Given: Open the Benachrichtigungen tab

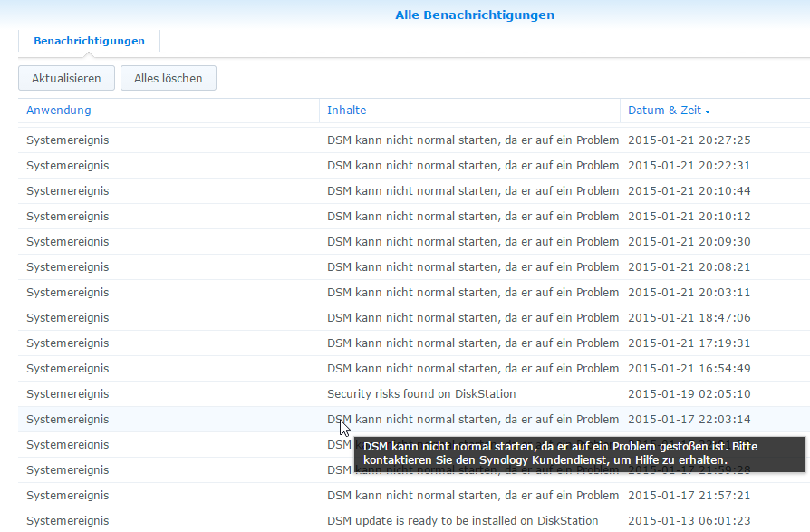Looking at the screenshot, I should tap(89, 41).
